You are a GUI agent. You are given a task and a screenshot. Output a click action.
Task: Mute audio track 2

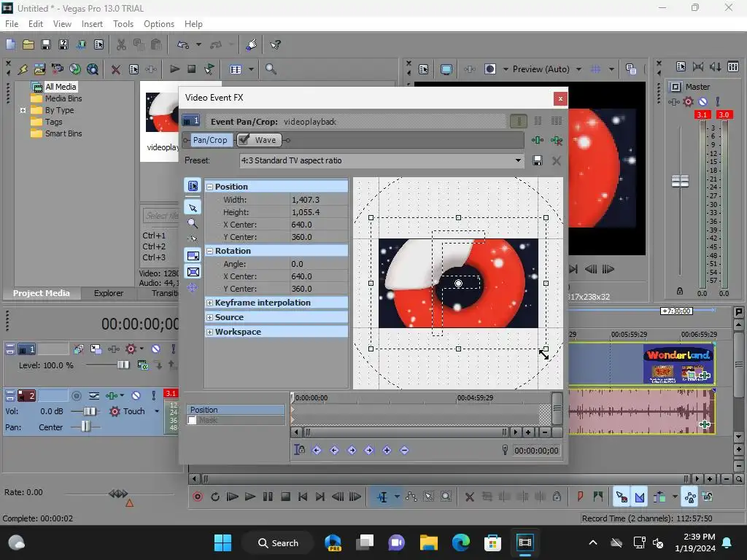(x=136, y=396)
